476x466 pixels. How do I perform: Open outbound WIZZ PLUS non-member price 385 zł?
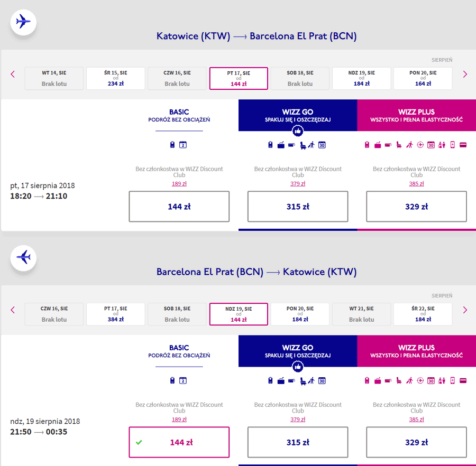[x=417, y=184]
